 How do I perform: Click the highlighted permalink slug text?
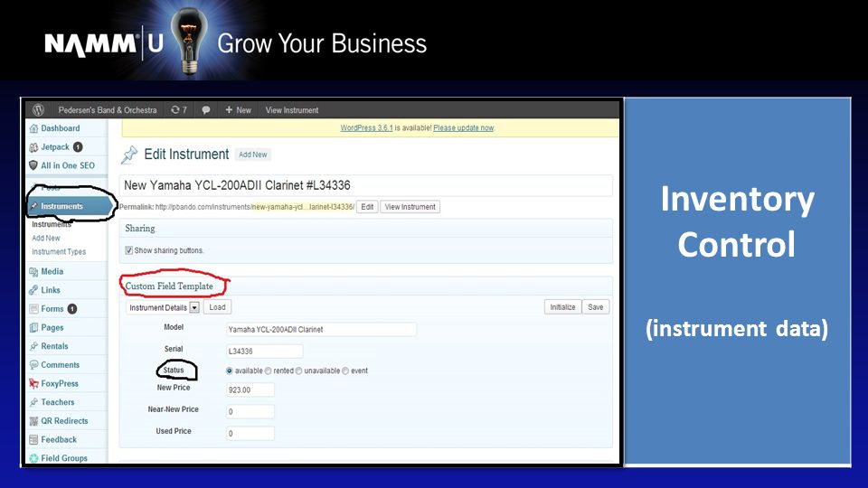click(302, 207)
